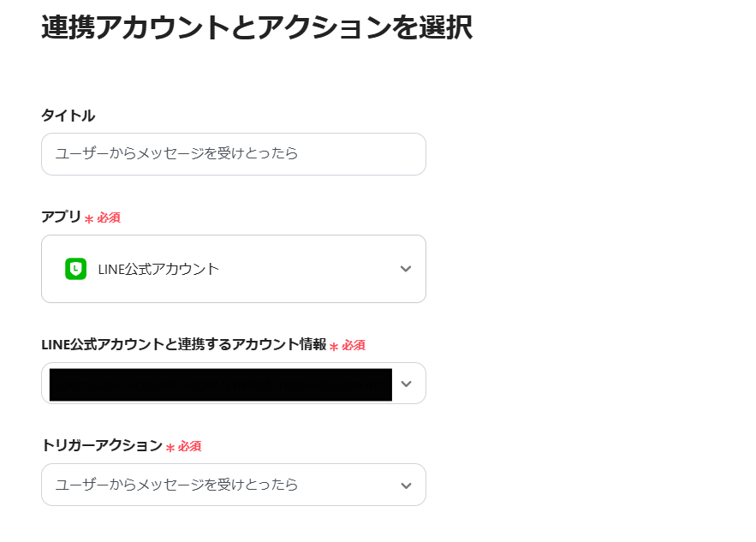The width and height of the screenshot is (756, 542).
Task: Click the タイトル field label
Action: 68,116
